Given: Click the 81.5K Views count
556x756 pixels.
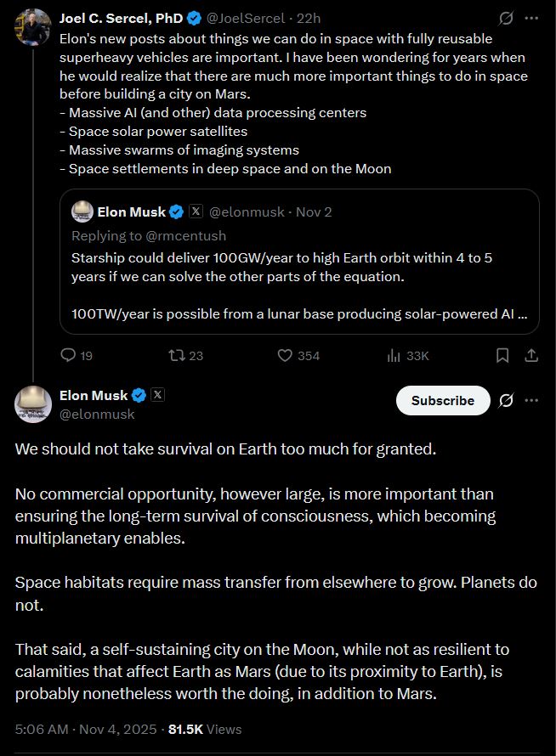Looking at the screenshot, I should (x=205, y=729).
